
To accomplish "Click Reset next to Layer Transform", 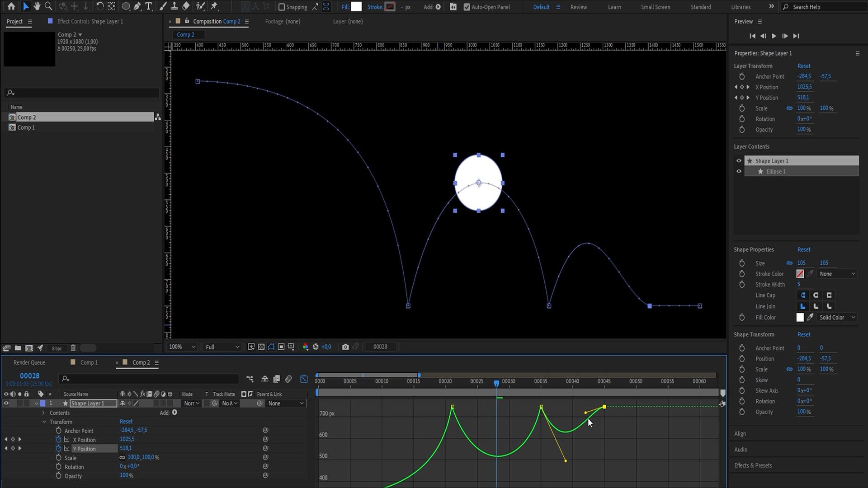I will [x=804, y=66].
